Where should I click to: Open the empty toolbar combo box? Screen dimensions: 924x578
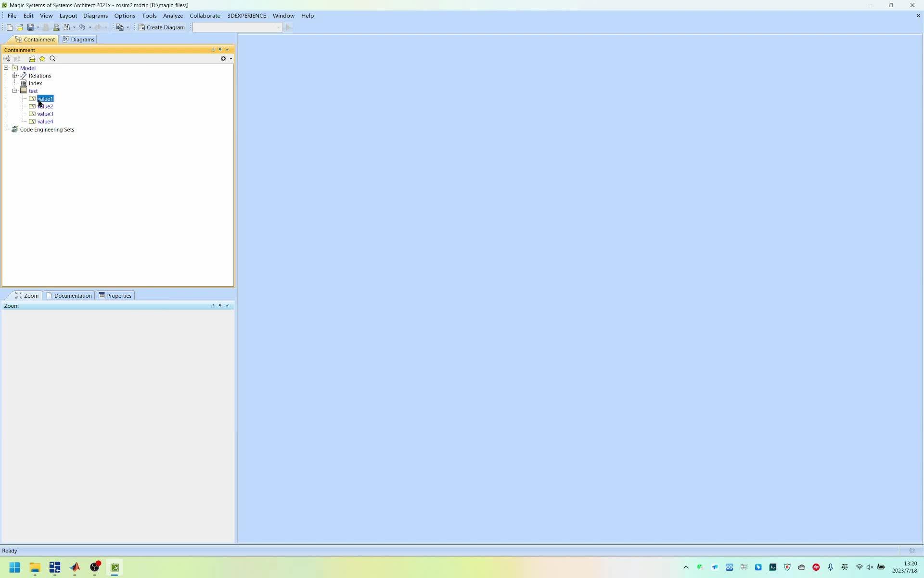click(237, 27)
